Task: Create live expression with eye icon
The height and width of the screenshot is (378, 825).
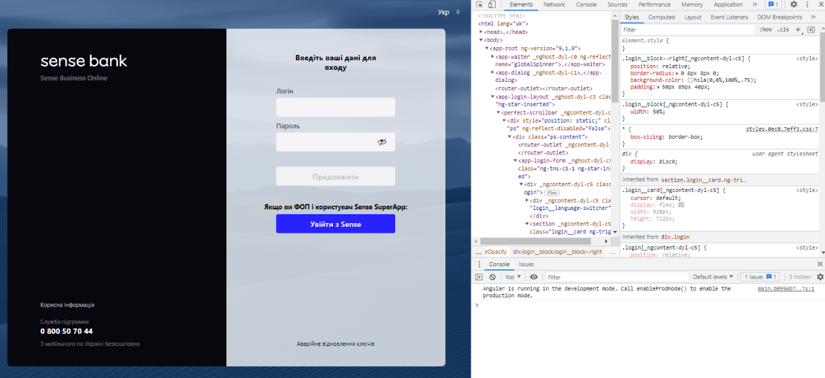Action: [x=534, y=277]
